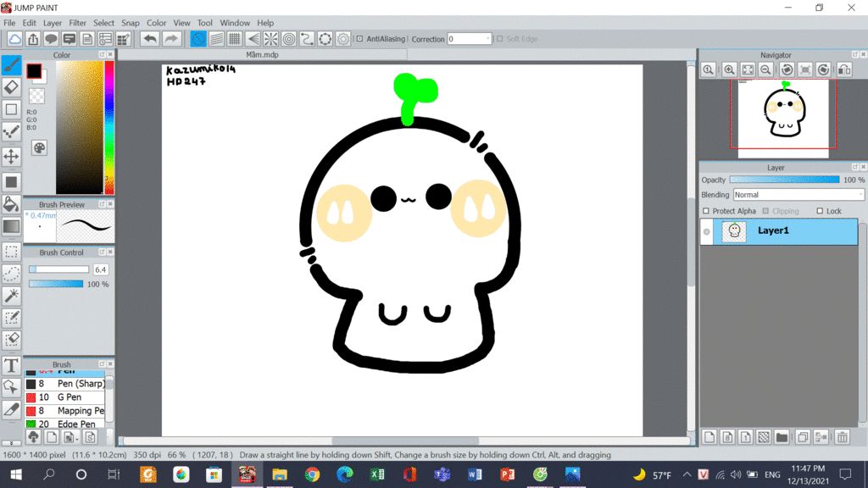Viewport: 868px width, 488px height.
Task: Select the Lasso selection tool
Action: pyautogui.click(x=11, y=274)
